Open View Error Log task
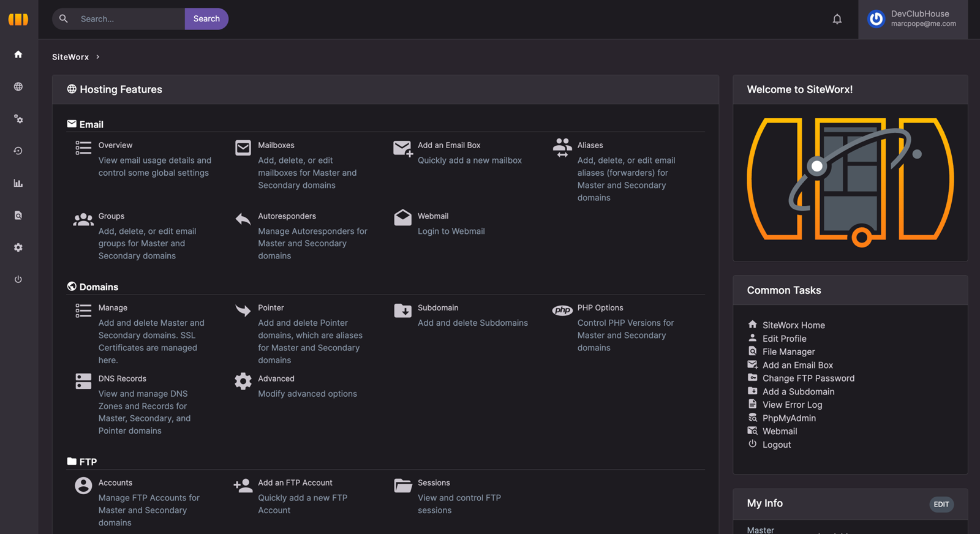Screen dimensions: 980x534 tap(793, 405)
